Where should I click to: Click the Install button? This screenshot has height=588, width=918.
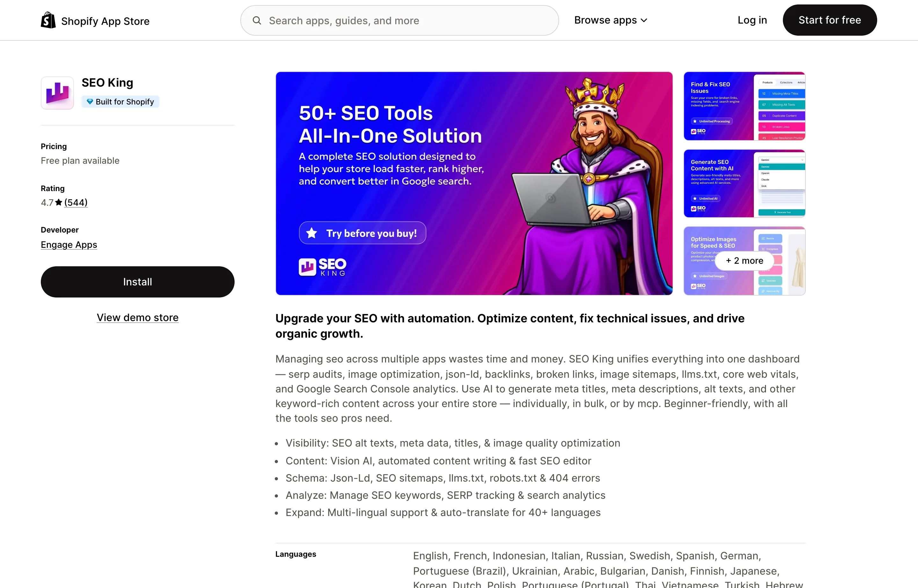(137, 282)
